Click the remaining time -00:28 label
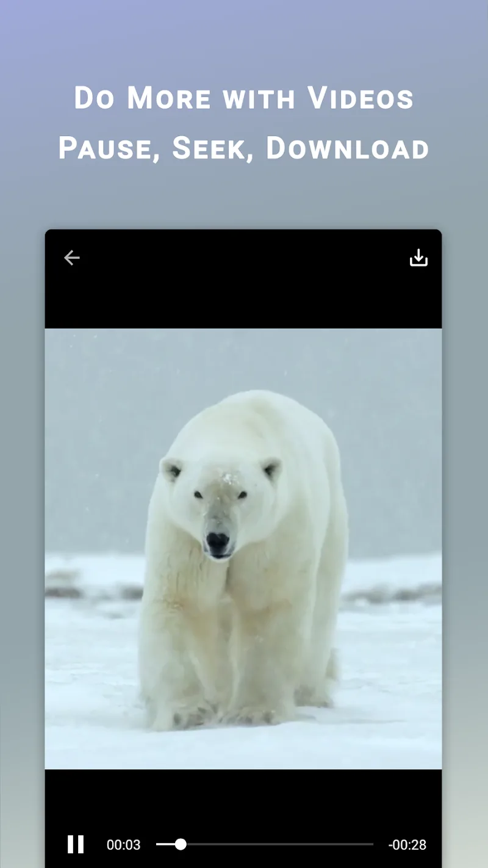This screenshot has height=868, width=488. [x=407, y=845]
